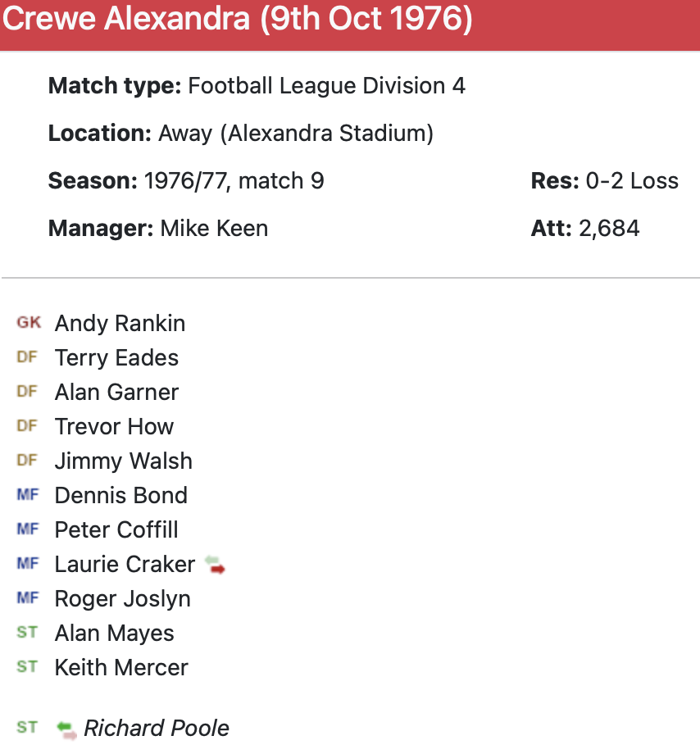Click the substituted-off arrow icon next to Laurie Craker
Viewport: 700px width, 754px height.
(215, 565)
